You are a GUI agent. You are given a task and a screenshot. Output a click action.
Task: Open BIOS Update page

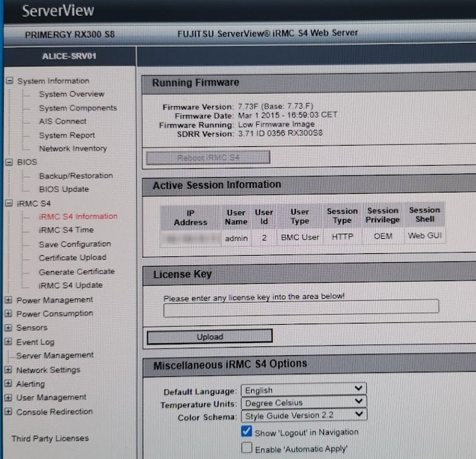tap(64, 189)
